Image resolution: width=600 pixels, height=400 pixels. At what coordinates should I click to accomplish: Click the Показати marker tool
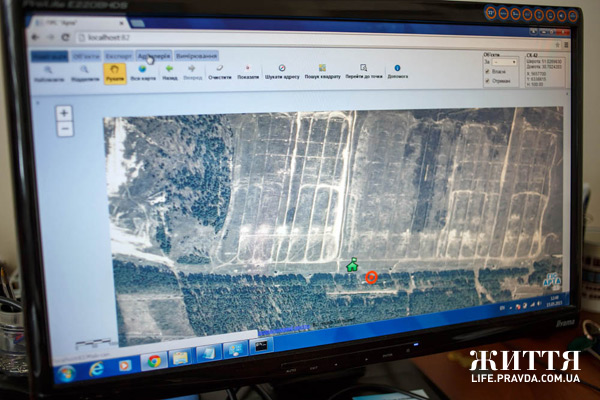click(247, 71)
